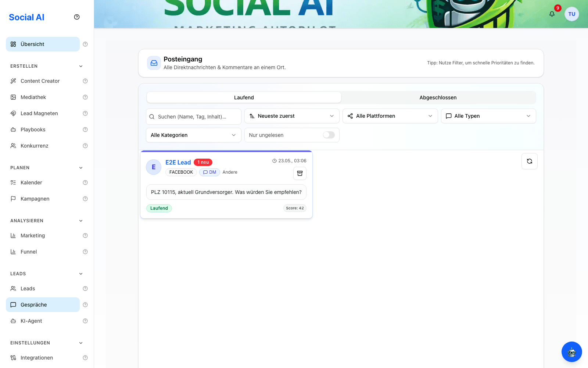This screenshot has height=368, width=588.
Task: Click the Andere category label
Action: (x=230, y=172)
